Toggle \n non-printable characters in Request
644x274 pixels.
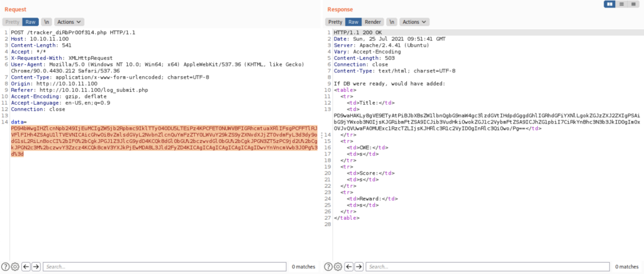(x=46, y=21)
